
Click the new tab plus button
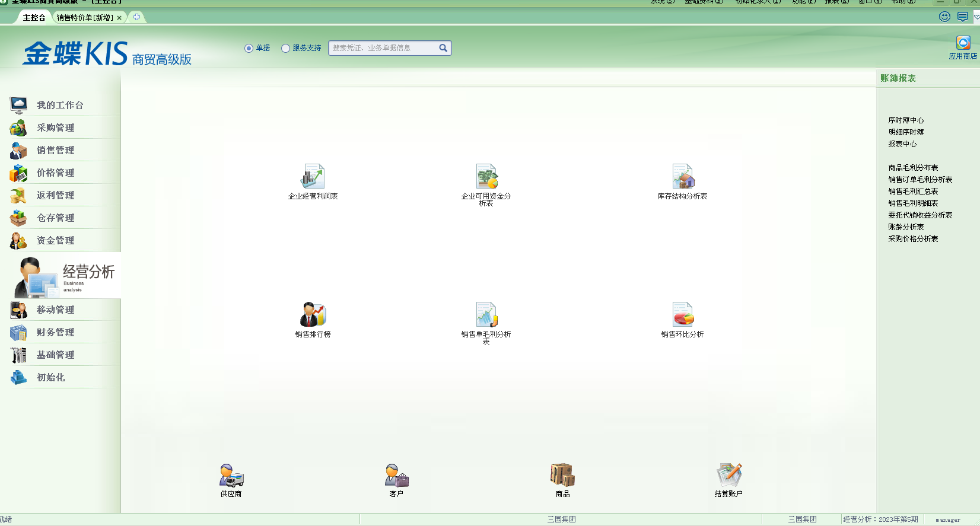136,17
